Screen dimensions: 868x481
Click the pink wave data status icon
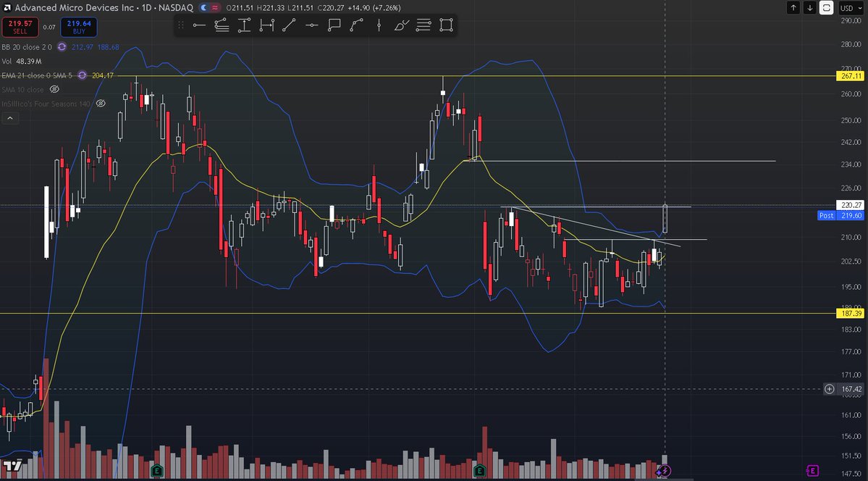coord(215,8)
